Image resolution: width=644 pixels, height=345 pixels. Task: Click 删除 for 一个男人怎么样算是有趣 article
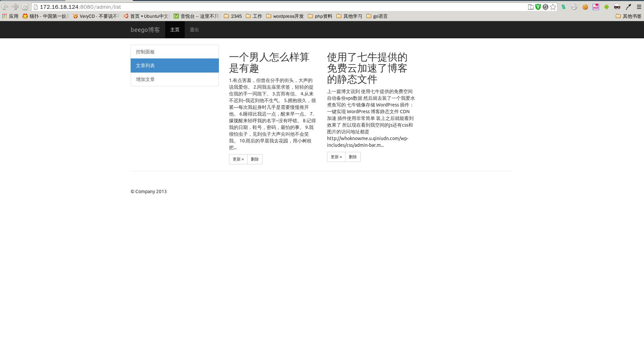click(255, 159)
